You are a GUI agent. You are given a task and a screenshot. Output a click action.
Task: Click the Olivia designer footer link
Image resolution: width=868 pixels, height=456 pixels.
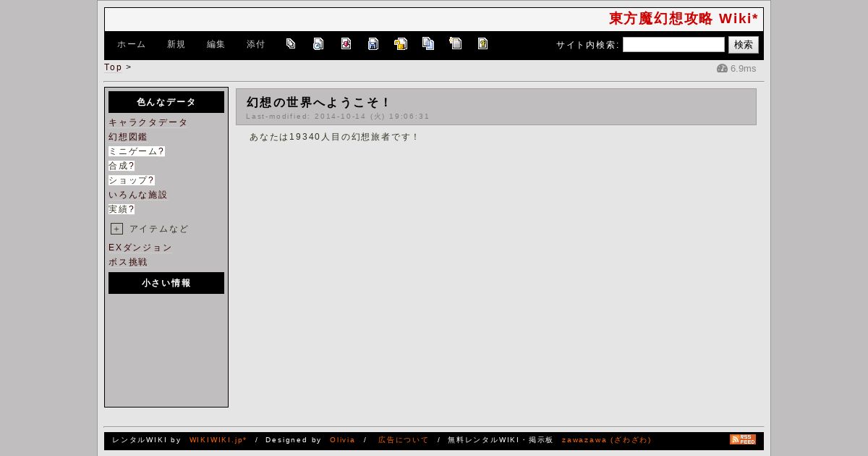point(343,440)
